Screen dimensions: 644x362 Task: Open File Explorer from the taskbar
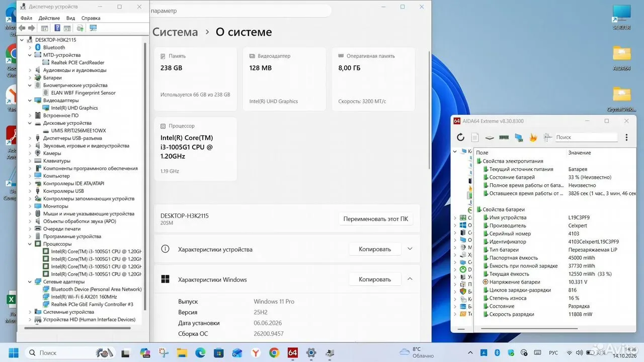point(182,352)
